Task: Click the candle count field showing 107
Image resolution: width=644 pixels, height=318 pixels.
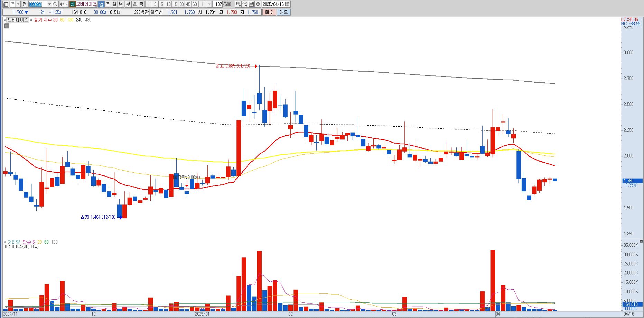Action: point(218,4)
